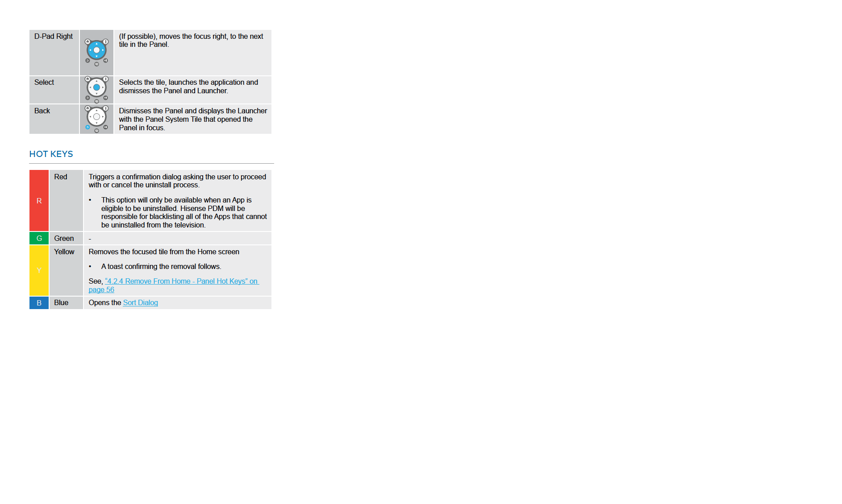Select the 'D-Pad Right' label cell

point(54,53)
